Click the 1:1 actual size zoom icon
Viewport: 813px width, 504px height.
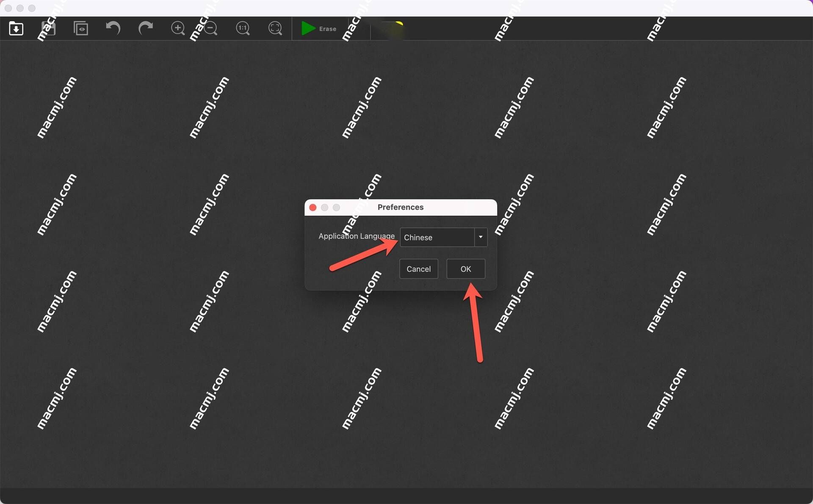click(x=242, y=28)
